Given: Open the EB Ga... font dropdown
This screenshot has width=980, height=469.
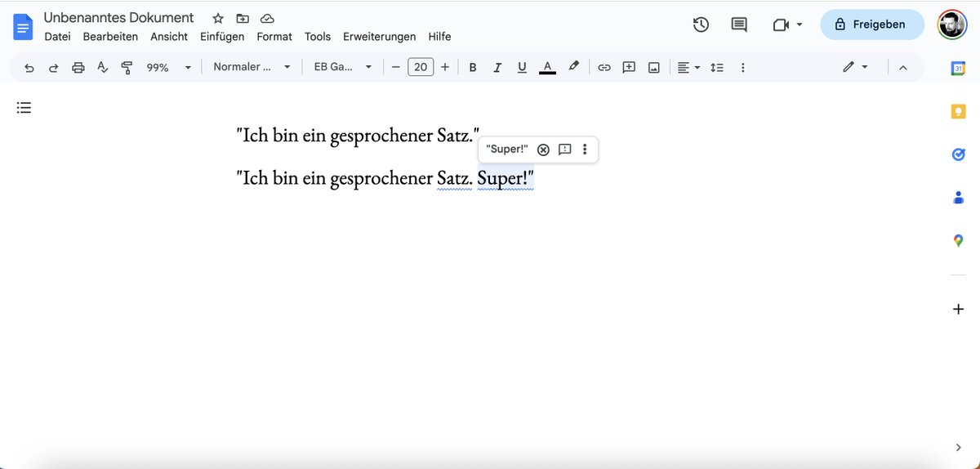Looking at the screenshot, I should (x=343, y=68).
